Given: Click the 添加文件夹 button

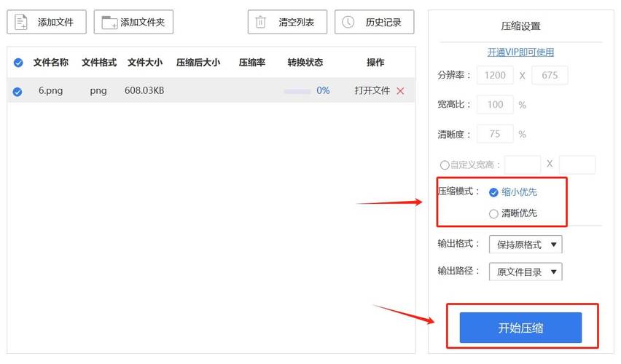Looking at the screenshot, I should (133, 22).
